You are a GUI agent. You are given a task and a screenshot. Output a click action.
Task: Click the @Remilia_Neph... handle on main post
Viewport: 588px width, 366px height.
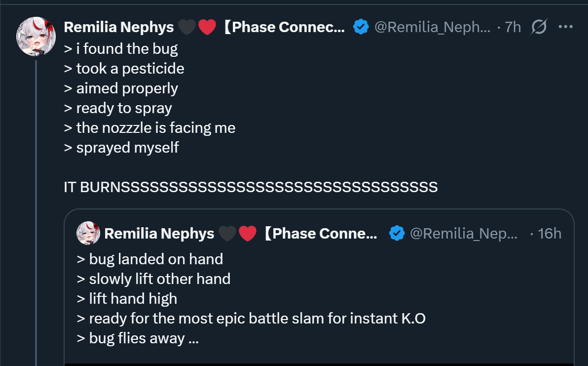pos(432,27)
